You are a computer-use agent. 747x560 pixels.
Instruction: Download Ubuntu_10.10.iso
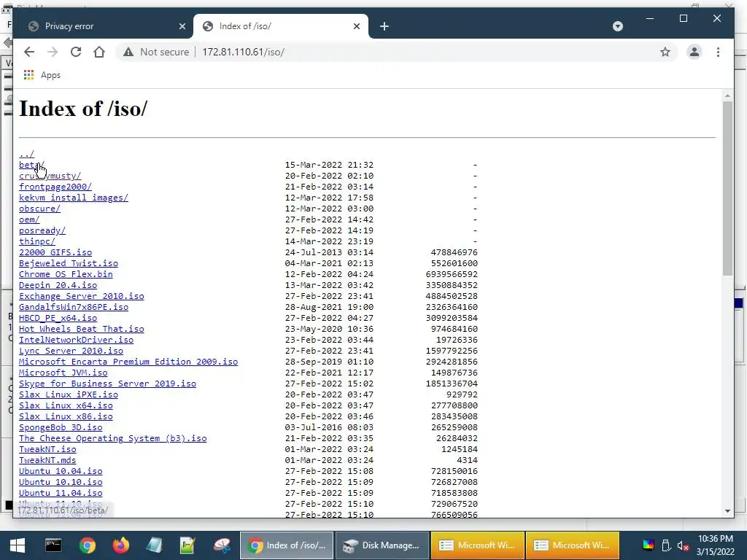(x=61, y=483)
